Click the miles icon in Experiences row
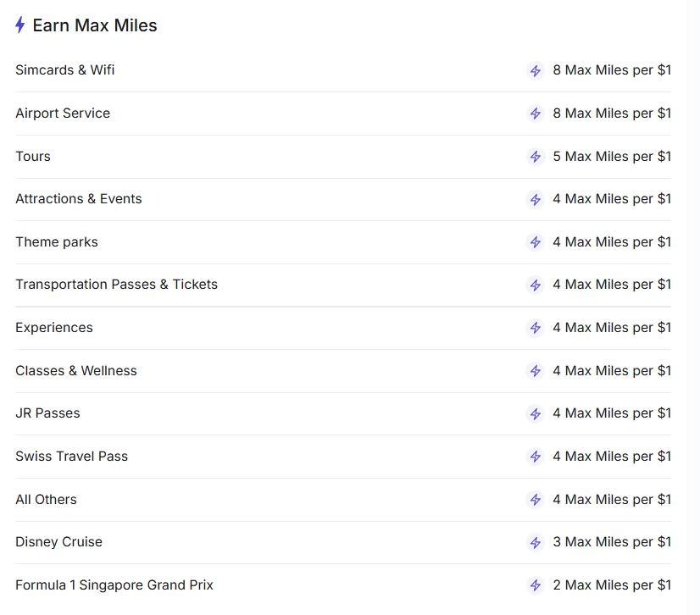Viewport: 700px width, 615px height. coord(535,328)
